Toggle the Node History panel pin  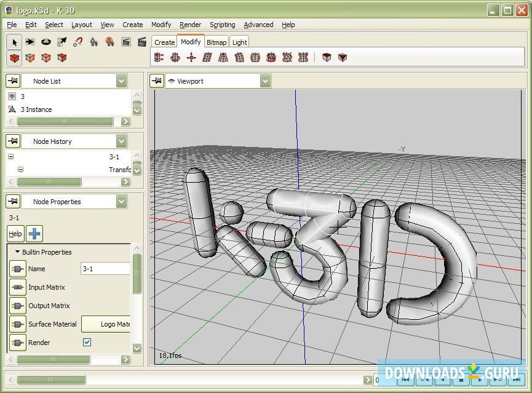point(14,141)
